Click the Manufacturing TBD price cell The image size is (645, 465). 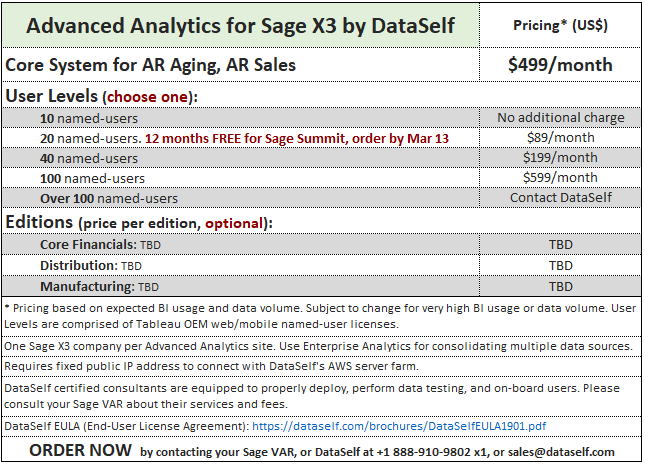560,286
